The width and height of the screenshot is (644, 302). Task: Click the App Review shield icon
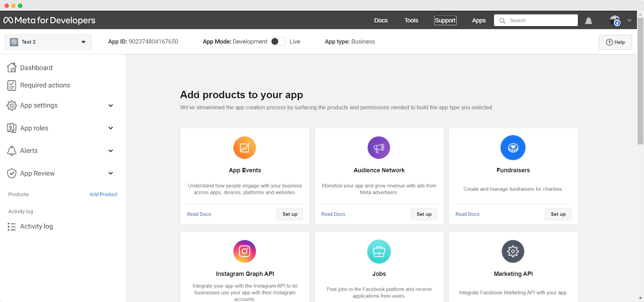point(12,173)
